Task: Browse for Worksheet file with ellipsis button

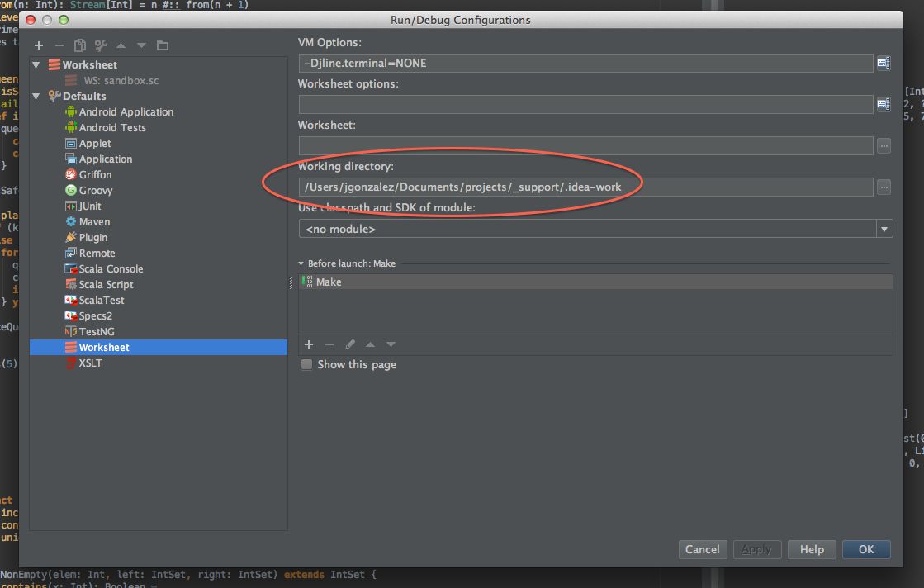Action: pos(884,145)
